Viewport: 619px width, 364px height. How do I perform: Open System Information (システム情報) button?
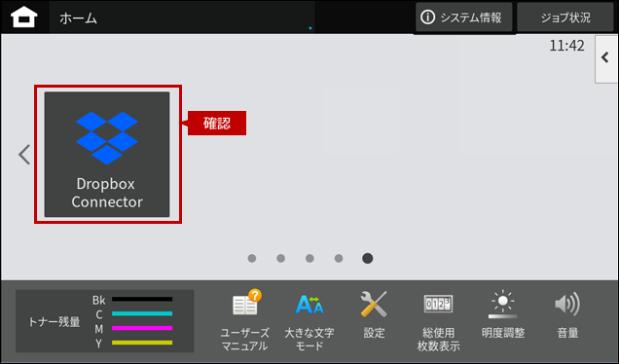point(464,18)
